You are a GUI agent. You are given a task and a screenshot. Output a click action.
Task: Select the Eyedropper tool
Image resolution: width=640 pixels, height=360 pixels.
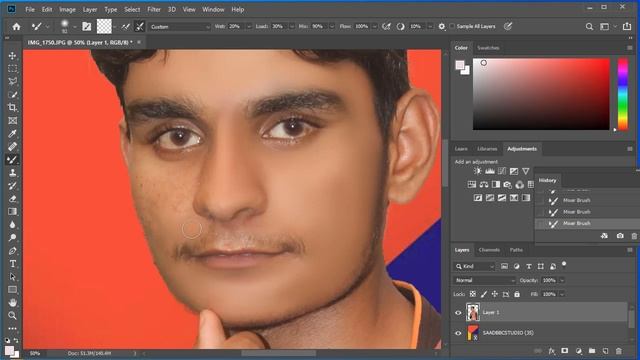[13, 134]
